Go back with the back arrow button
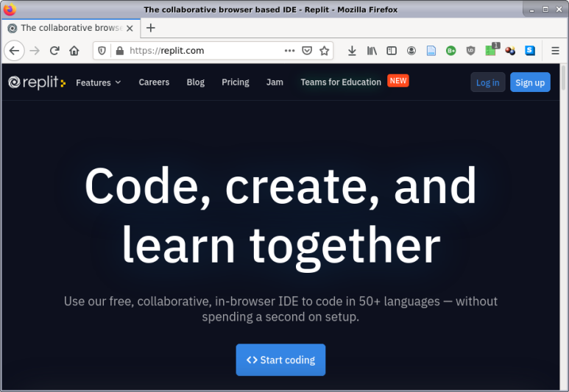This screenshot has width=569, height=392. pos(14,51)
